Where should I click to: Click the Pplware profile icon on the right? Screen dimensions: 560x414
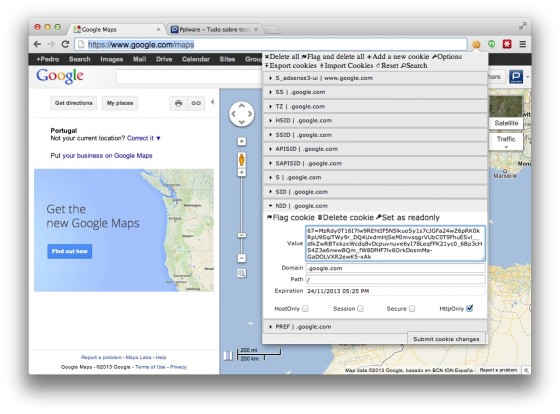tap(516, 76)
